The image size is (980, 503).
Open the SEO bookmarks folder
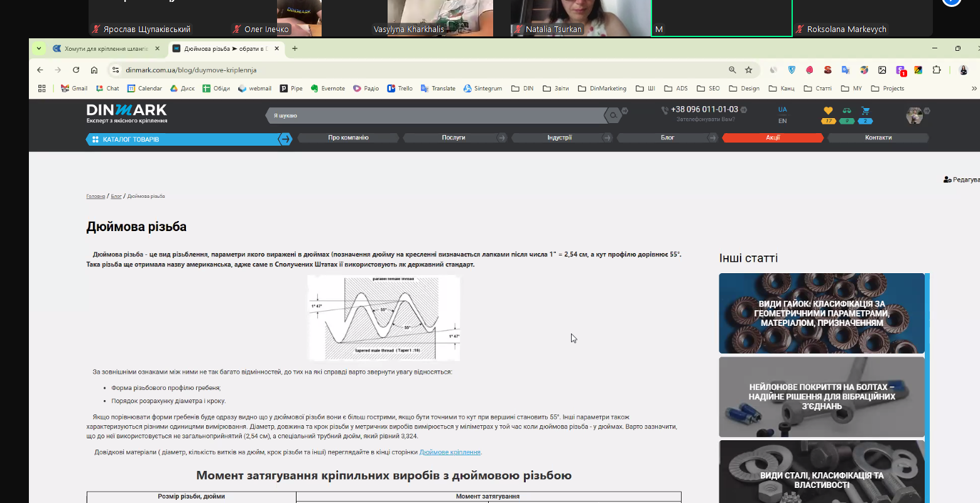point(708,89)
